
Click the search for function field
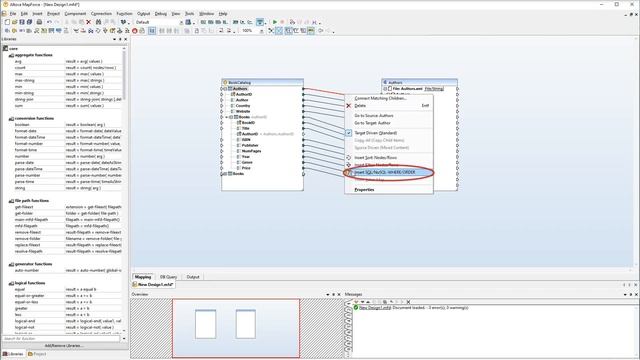click(61, 339)
